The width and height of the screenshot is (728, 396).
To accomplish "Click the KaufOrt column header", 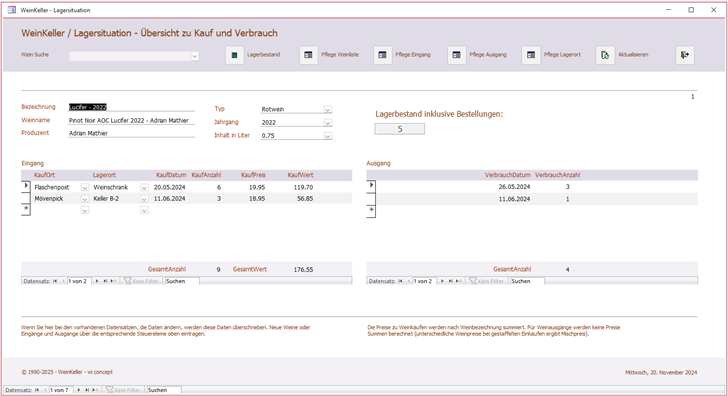I will [45, 175].
